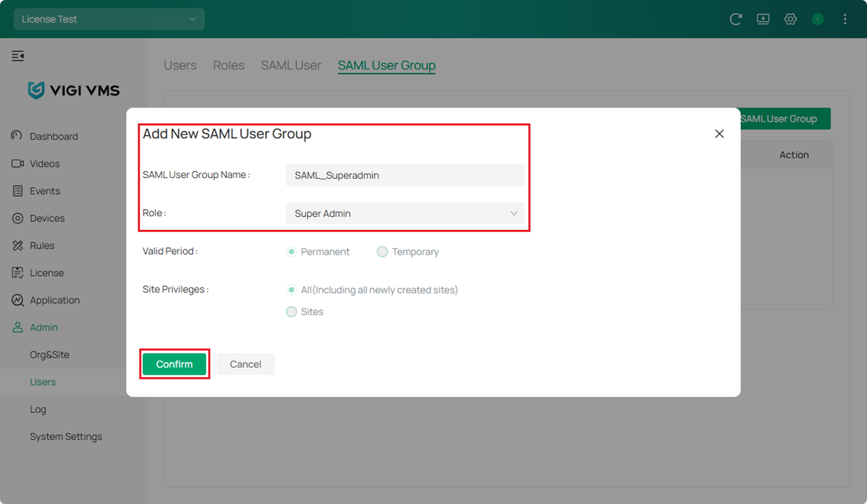Click the Valid Period label

170,251
